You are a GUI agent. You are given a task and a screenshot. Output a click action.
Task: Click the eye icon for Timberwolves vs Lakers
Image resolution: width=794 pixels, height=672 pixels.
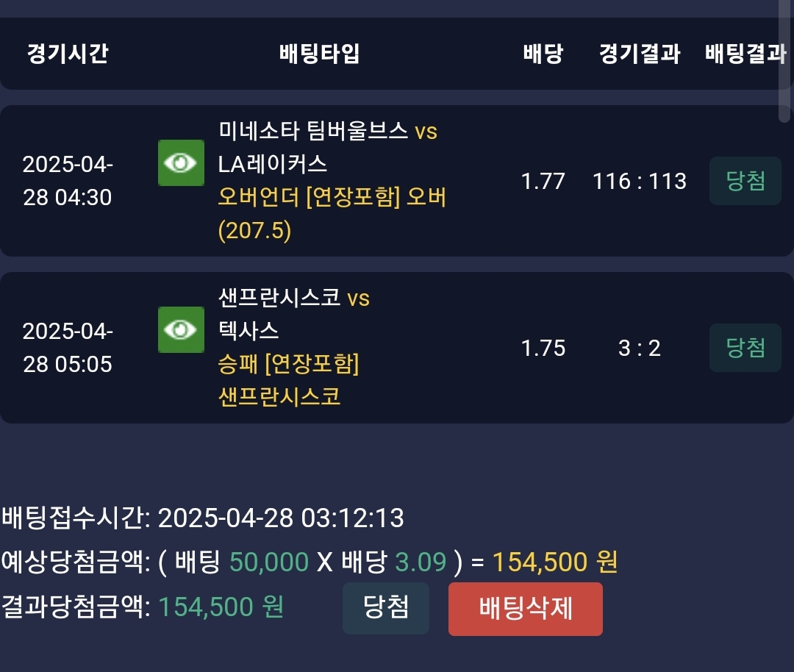click(181, 163)
